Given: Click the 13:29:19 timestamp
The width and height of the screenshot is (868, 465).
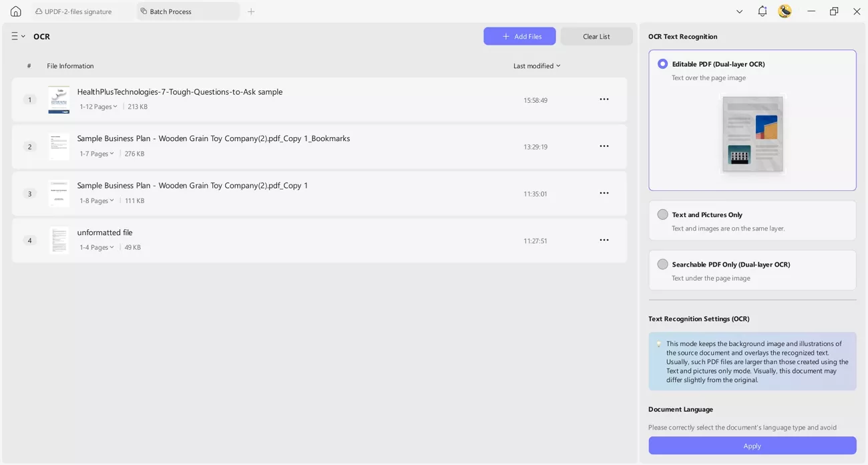Looking at the screenshot, I should 535,147.
